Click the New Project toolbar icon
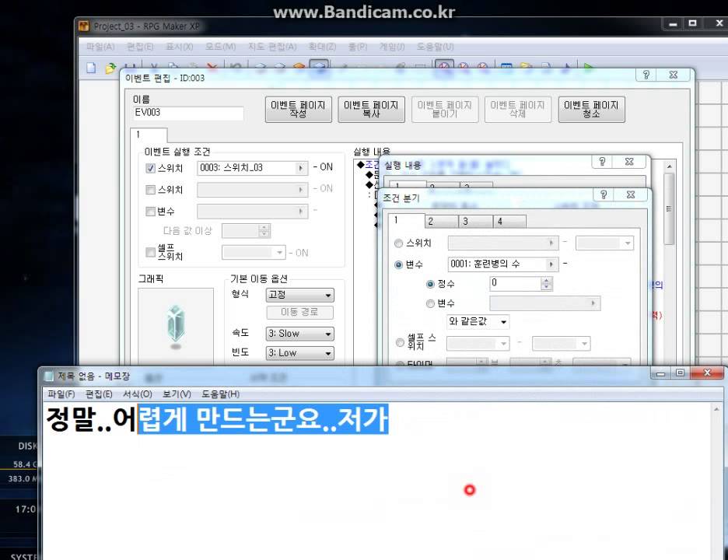Screen dimensions: 728x560 coord(91,68)
